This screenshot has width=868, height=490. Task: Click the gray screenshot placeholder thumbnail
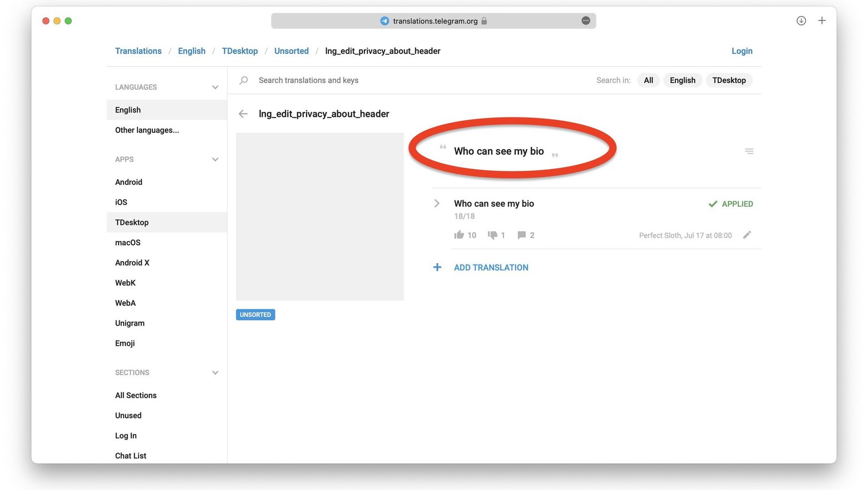coord(320,217)
